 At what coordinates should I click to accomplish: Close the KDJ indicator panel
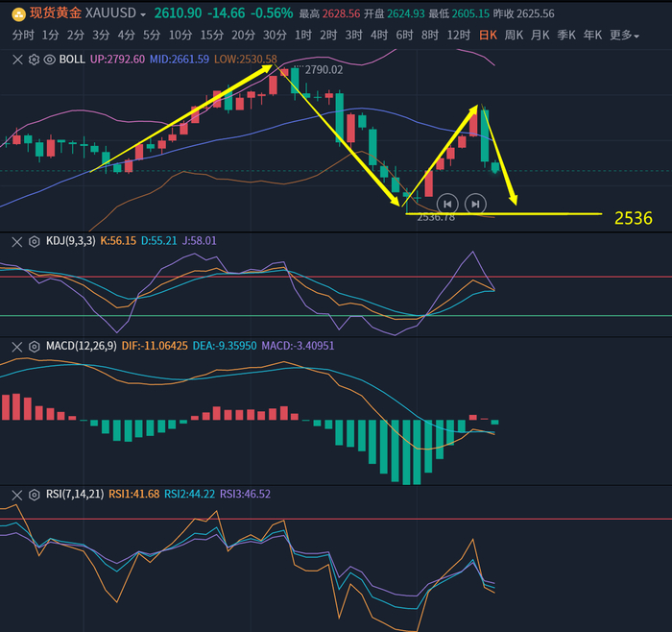(x=17, y=242)
